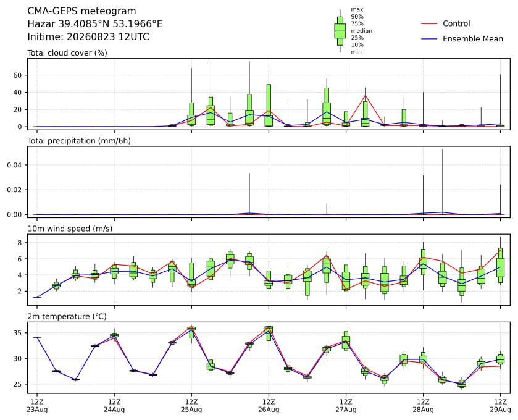Click the 'Total cloud cover (%)' panel title
518x420 pixels.
pyautogui.click(x=67, y=53)
